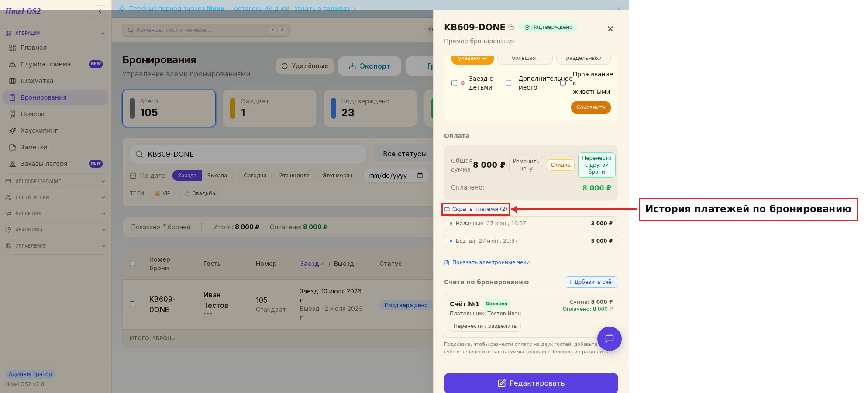
Task: Switch date filter to Выезда
Action: tap(217, 176)
